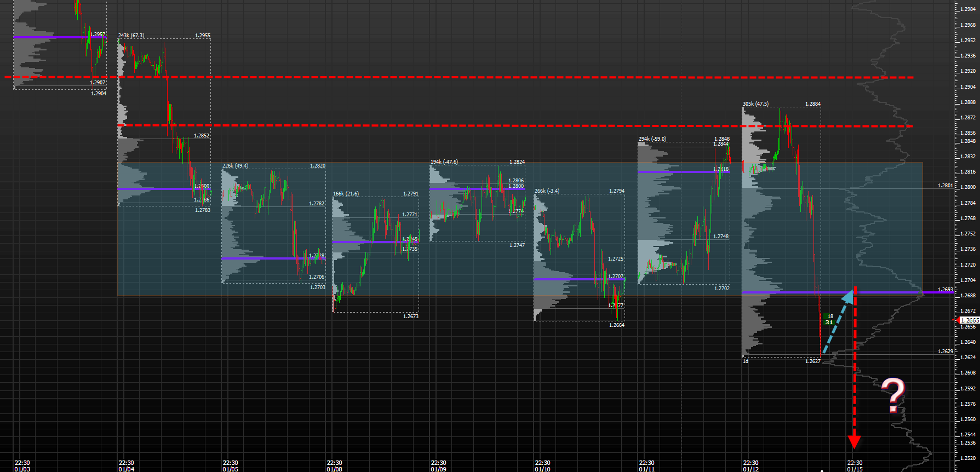Click "1.2576" on the price axis
The image size is (980, 472).
point(968,404)
